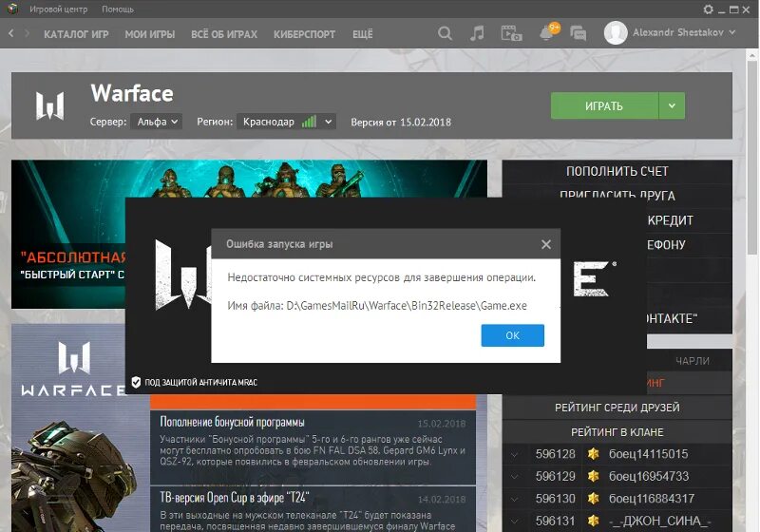Expand row 596129 chevron
This screenshot has height=532, width=760.
click(514, 477)
